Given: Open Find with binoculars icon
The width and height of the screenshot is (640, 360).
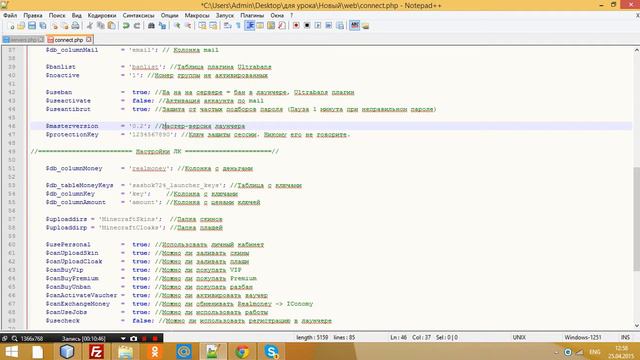Looking at the screenshot, I should click(151, 26).
